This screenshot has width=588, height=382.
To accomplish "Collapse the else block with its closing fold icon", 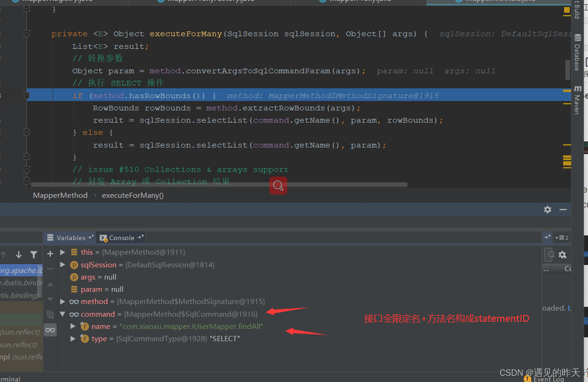I will [x=27, y=156].
